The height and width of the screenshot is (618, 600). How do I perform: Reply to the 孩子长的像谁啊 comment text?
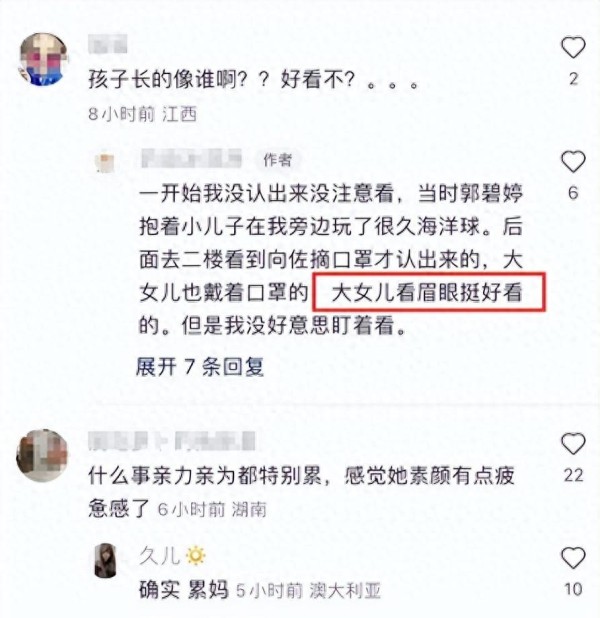[x=253, y=80]
